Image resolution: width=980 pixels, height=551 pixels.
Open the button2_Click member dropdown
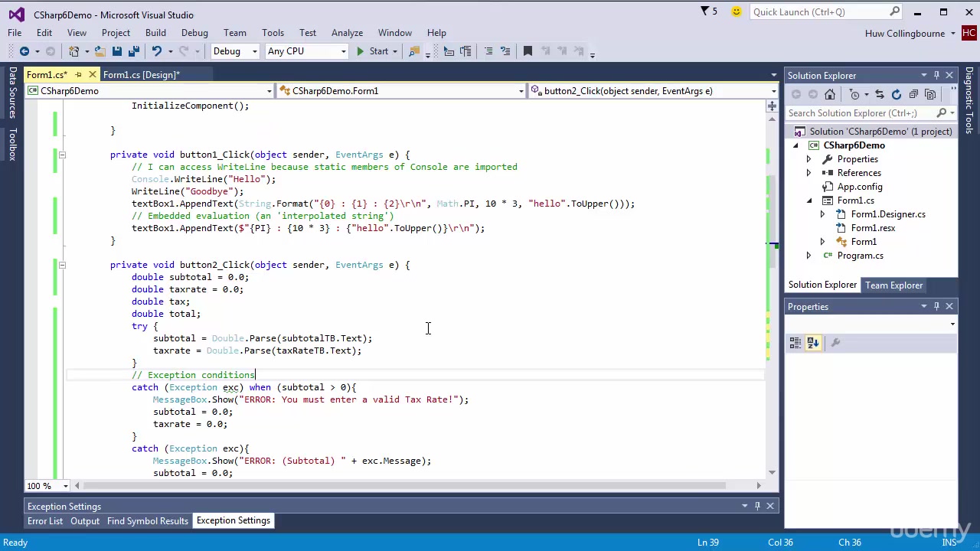pyautogui.click(x=654, y=91)
